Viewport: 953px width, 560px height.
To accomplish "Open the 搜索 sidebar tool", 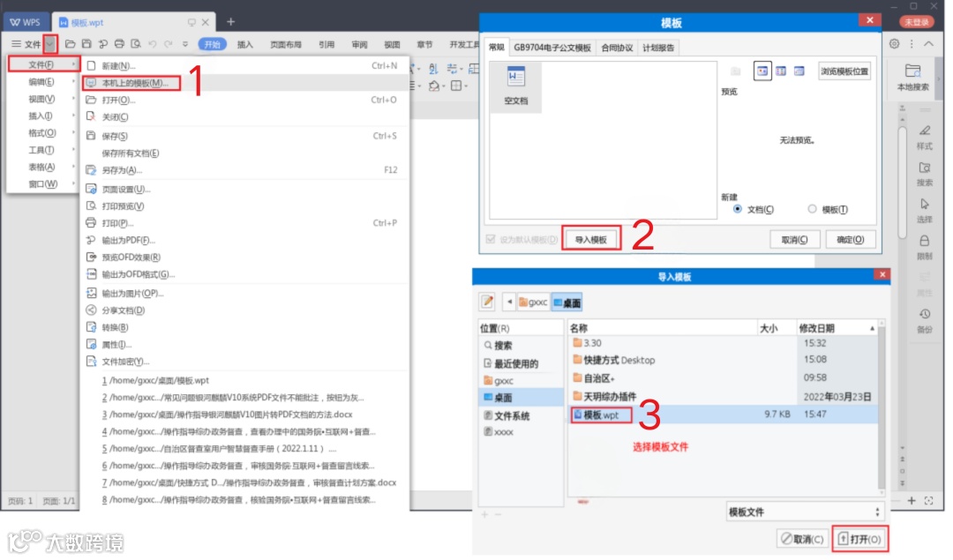I will coord(925,175).
